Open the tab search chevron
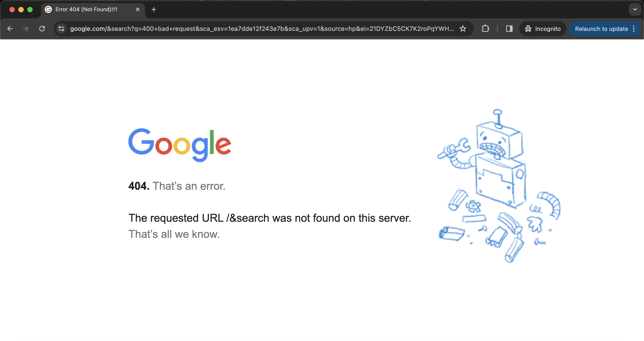 (635, 9)
